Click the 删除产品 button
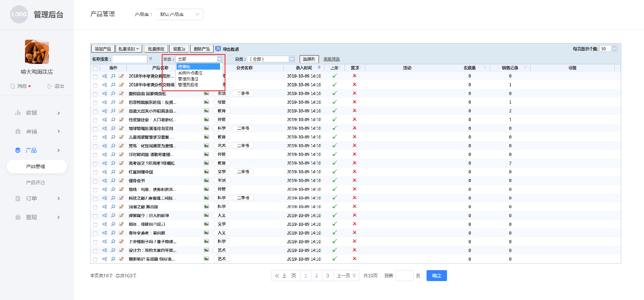This screenshot has height=300, width=644. click(202, 49)
